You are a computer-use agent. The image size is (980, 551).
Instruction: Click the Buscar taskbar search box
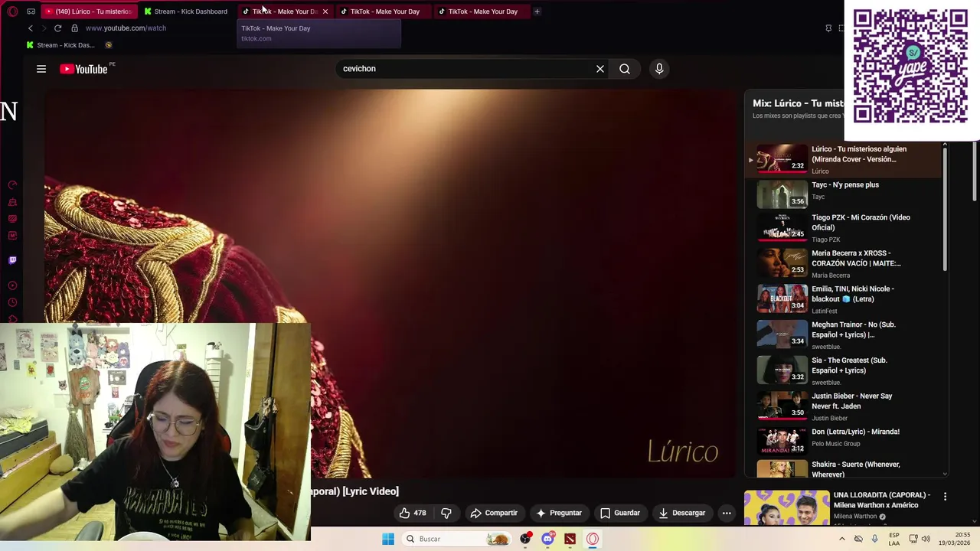[456, 539]
